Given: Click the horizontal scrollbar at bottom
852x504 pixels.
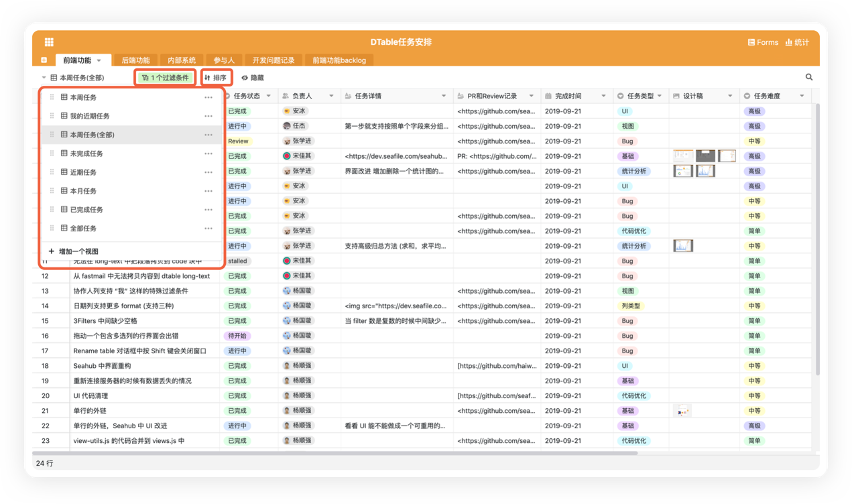Looking at the screenshot, I should click(x=335, y=454).
